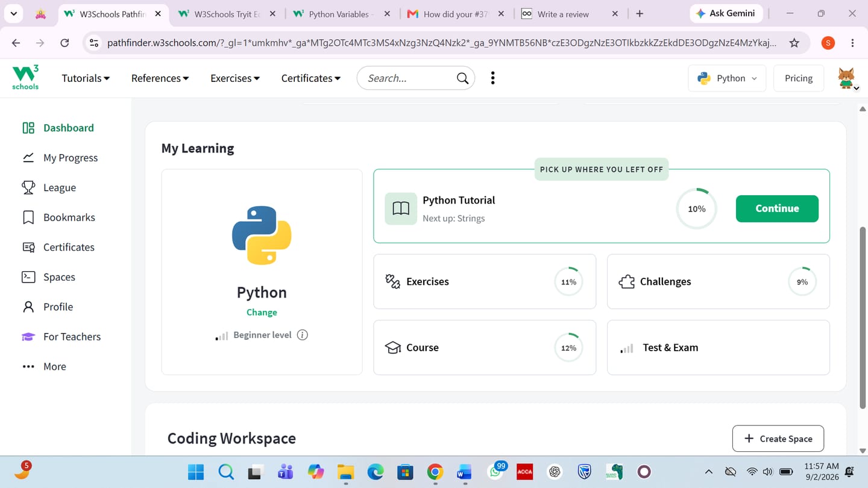This screenshot has width=868, height=488.
Task: Open Certificates in the sidebar
Action: click(x=58, y=247)
